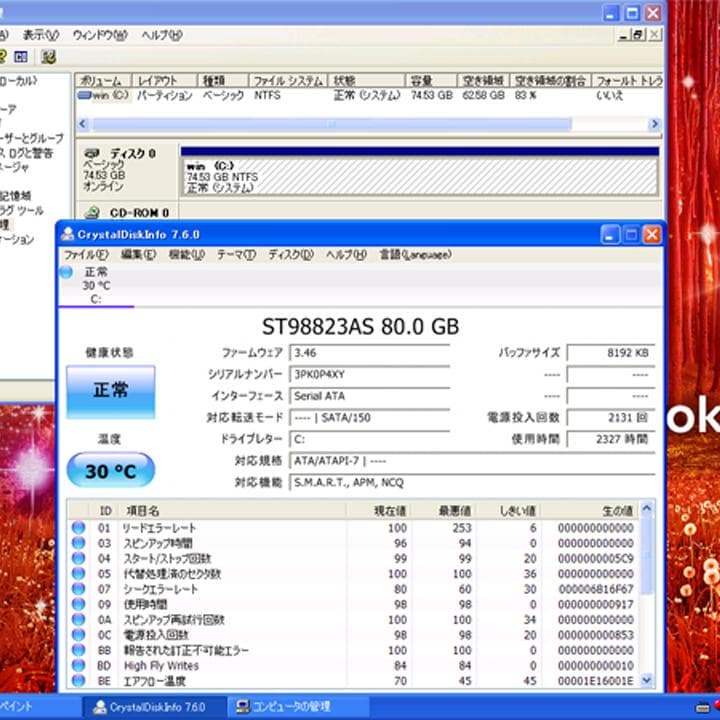This screenshot has width=720, height=720.
Task: Click the 30 °C temperature button
Action: [x=111, y=471]
